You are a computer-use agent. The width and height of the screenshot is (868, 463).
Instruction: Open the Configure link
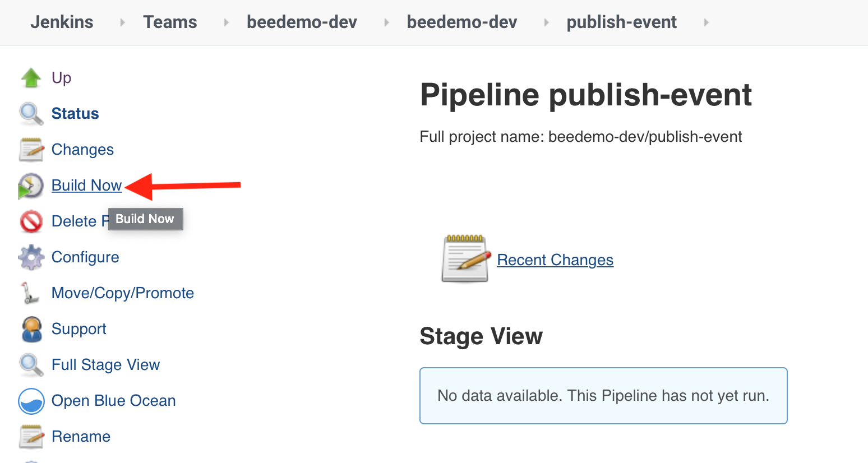(x=85, y=257)
